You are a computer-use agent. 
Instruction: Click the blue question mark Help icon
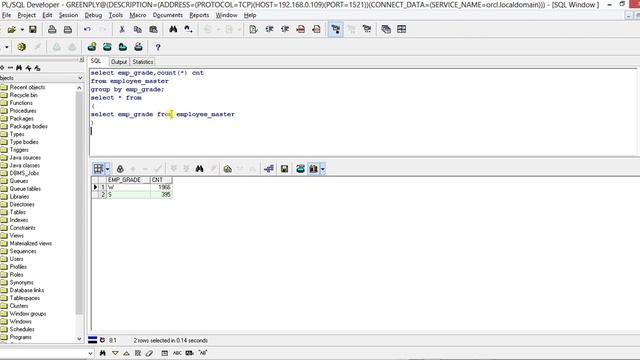point(158,47)
